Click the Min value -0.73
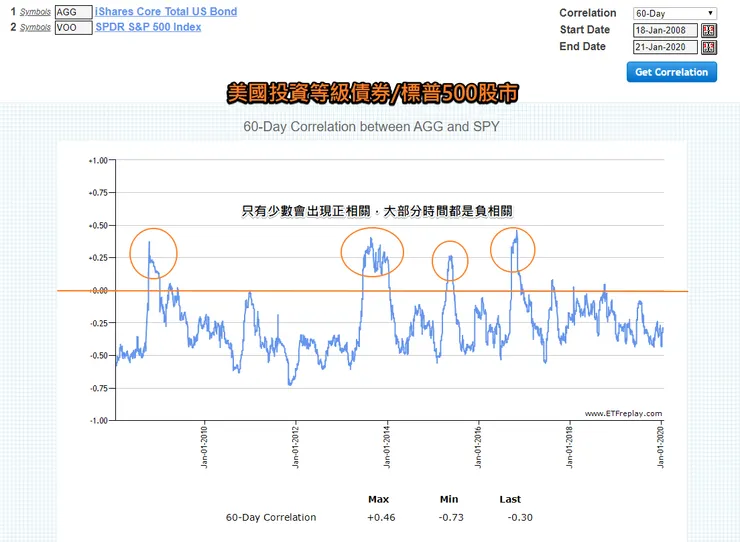The height and width of the screenshot is (542, 740). 451,517
